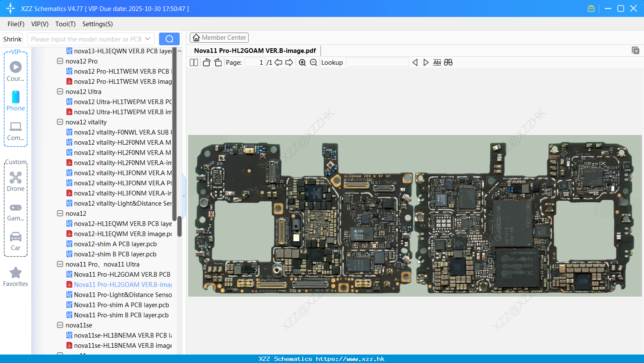Select the Nova11 Pro-HL2GOAM VER.B-image.pdf tab

point(255,50)
